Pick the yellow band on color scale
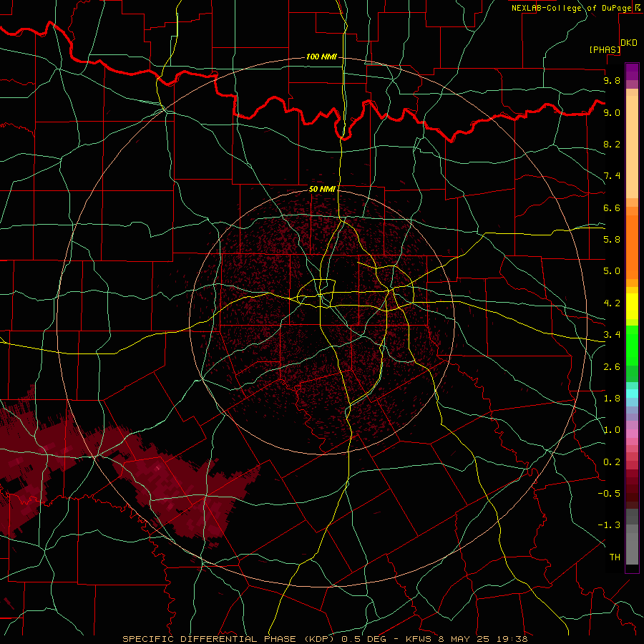 tap(632, 306)
